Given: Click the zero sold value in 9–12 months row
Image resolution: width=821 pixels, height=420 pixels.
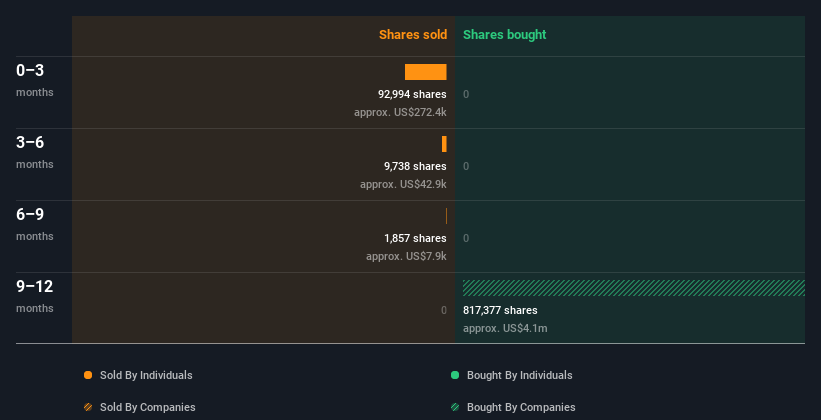Looking at the screenshot, I should coord(443,310).
